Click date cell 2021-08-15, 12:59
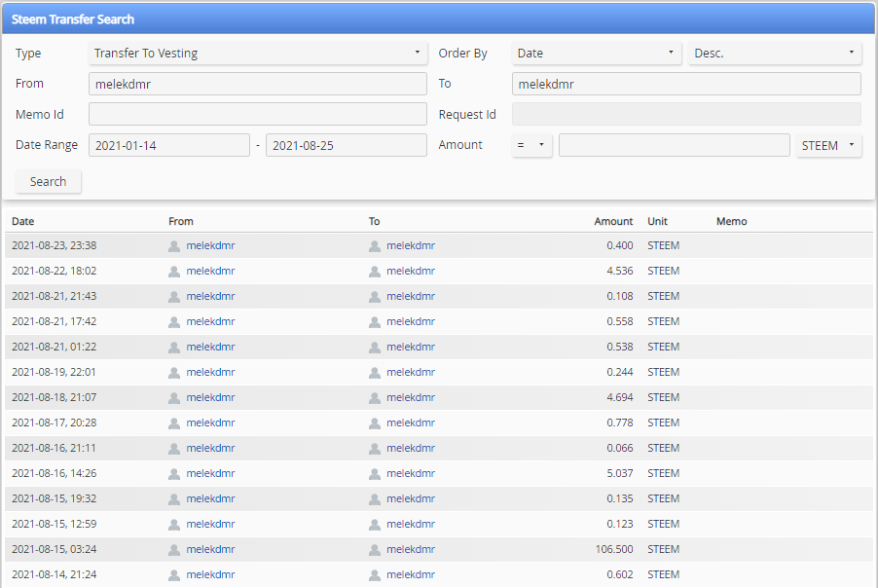Viewport: 878px width, 588px height. click(54, 524)
